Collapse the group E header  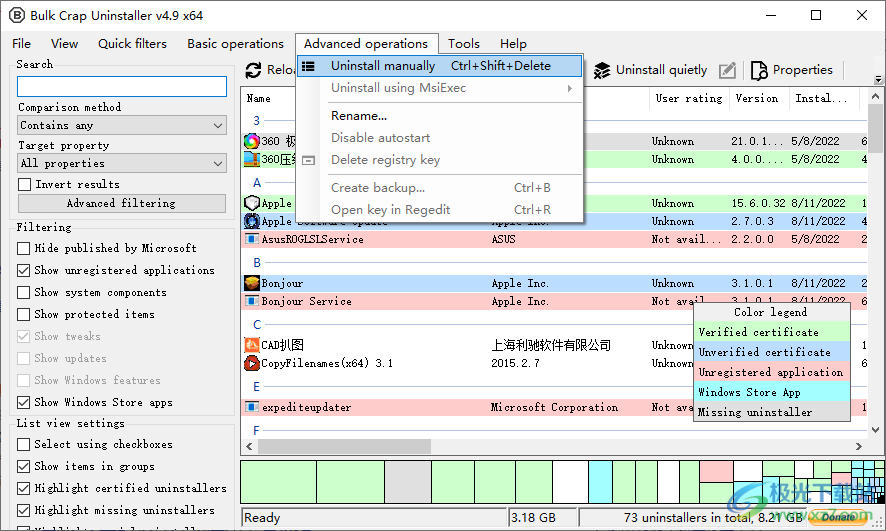click(x=257, y=387)
